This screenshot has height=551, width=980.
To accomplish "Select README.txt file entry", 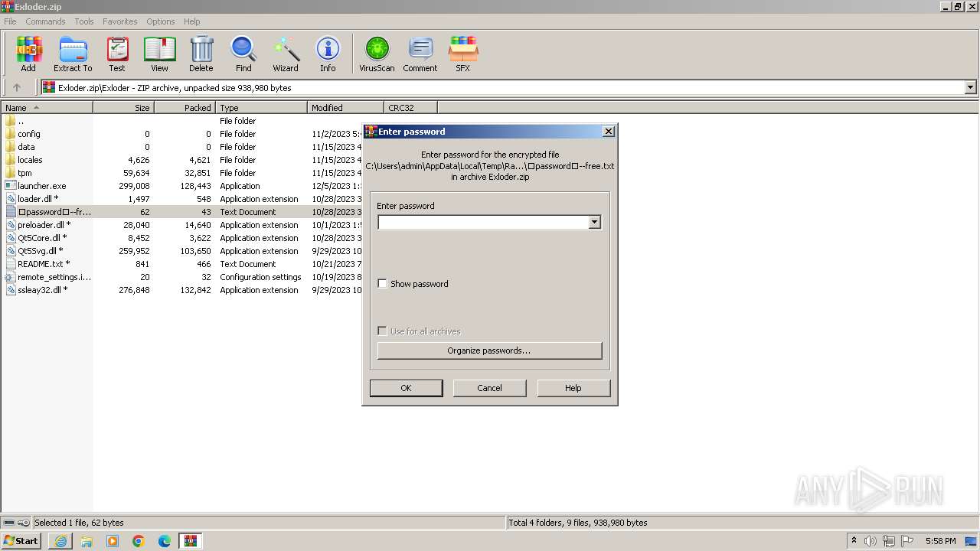I will click(x=44, y=264).
